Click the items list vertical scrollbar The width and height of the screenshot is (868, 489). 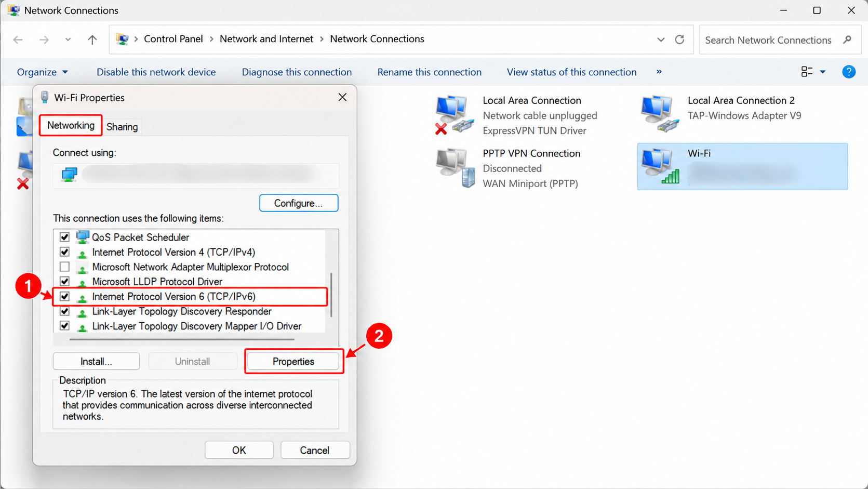(x=331, y=295)
